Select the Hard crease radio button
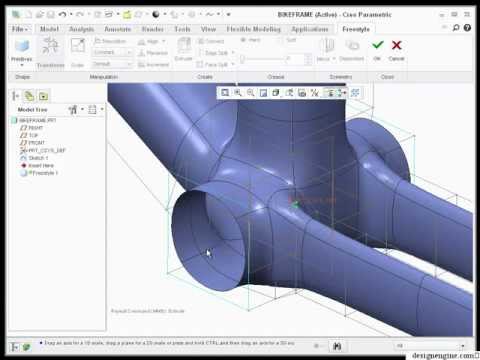 (x=243, y=40)
